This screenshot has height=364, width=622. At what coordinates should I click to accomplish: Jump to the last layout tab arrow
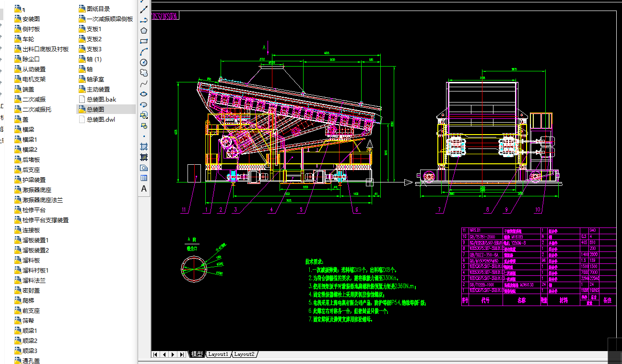tap(182, 354)
